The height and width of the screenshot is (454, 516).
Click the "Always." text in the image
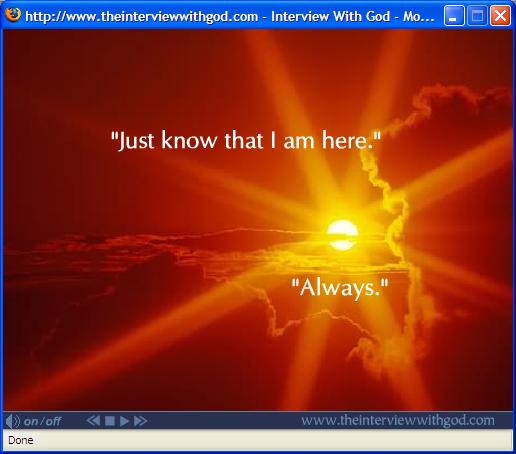(340, 288)
